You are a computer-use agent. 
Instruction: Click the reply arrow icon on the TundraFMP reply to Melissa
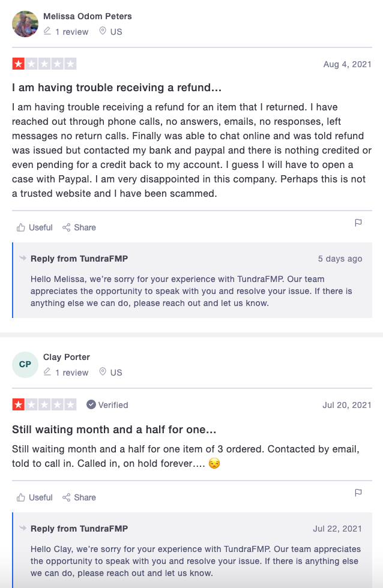pos(23,259)
